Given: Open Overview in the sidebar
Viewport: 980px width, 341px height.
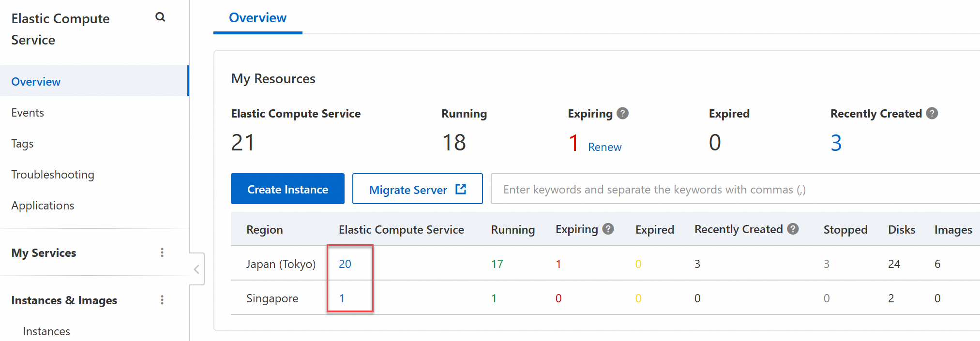Looking at the screenshot, I should tap(94, 81).
